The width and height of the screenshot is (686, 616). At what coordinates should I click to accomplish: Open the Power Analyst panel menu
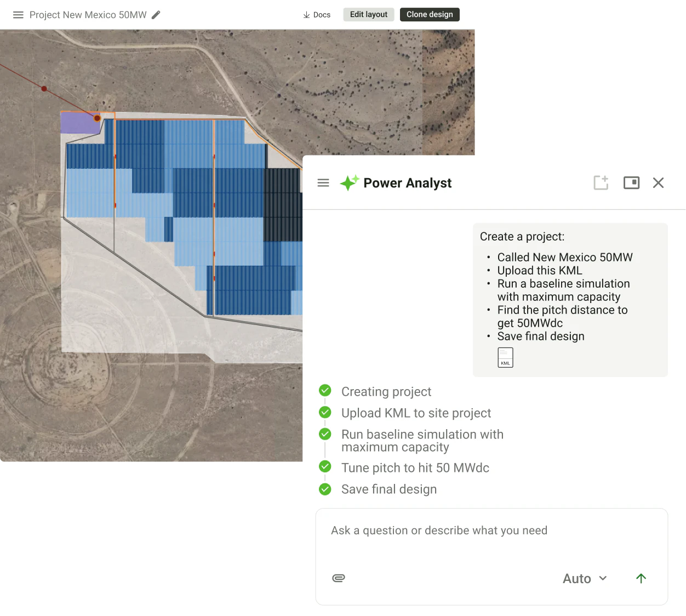(323, 183)
